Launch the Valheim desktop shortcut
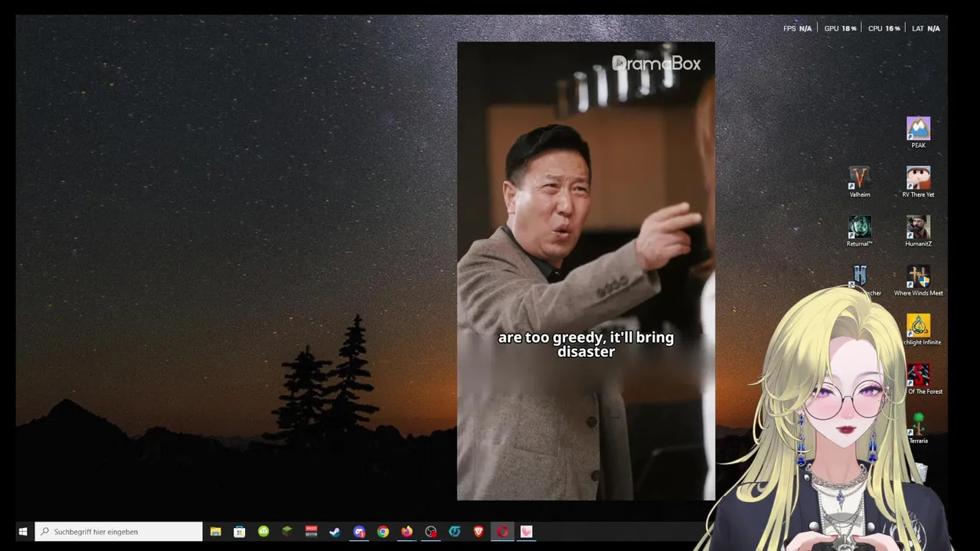The image size is (980, 551). click(x=860, y=182)
